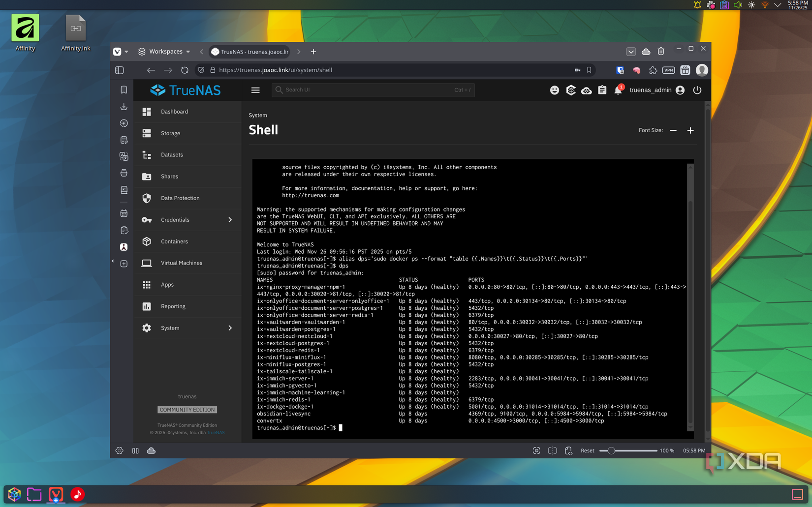The image size is (812, 507).
Task: Open the running jobs clipboard icon
Action: [x=602, y=90]
